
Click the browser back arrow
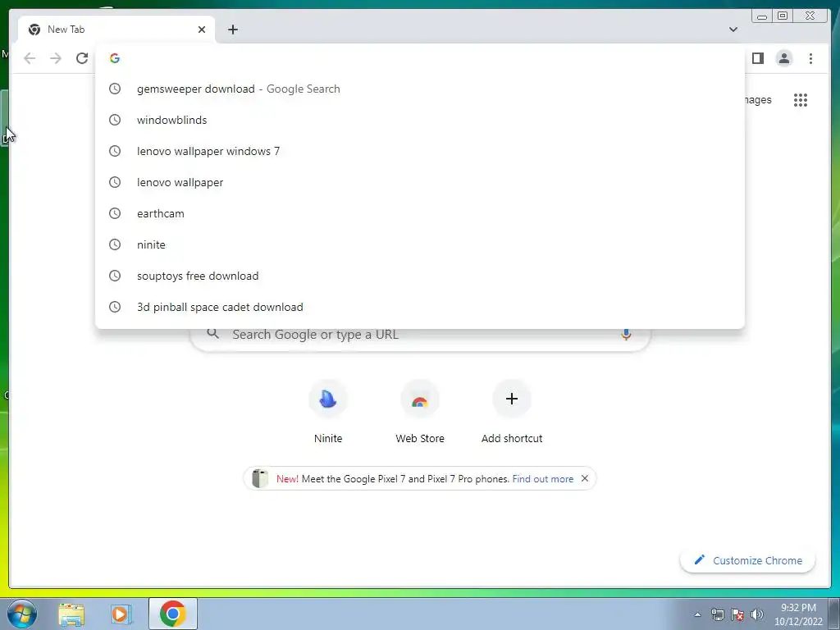30,58
